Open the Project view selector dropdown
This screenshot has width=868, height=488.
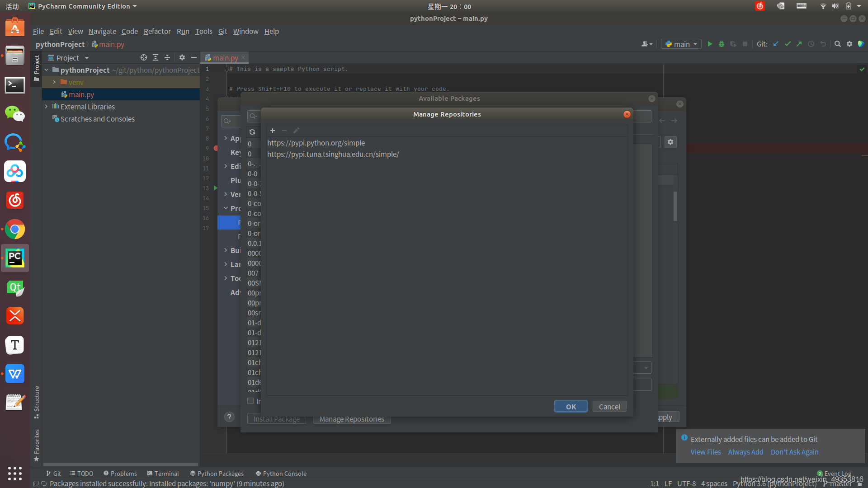click(x=68, y=58)
